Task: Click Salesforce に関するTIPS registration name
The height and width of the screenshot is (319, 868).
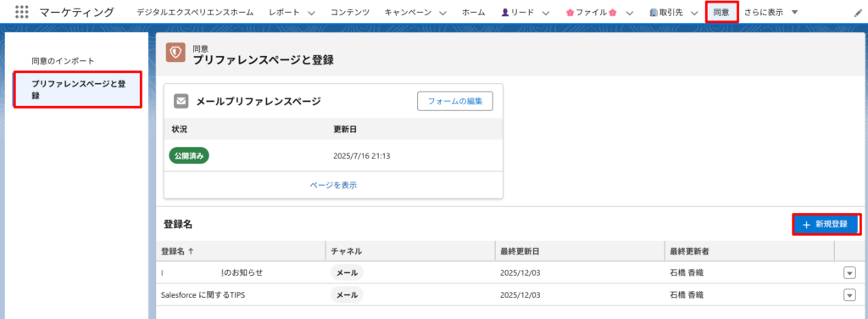Action: [x=203, y=295]
